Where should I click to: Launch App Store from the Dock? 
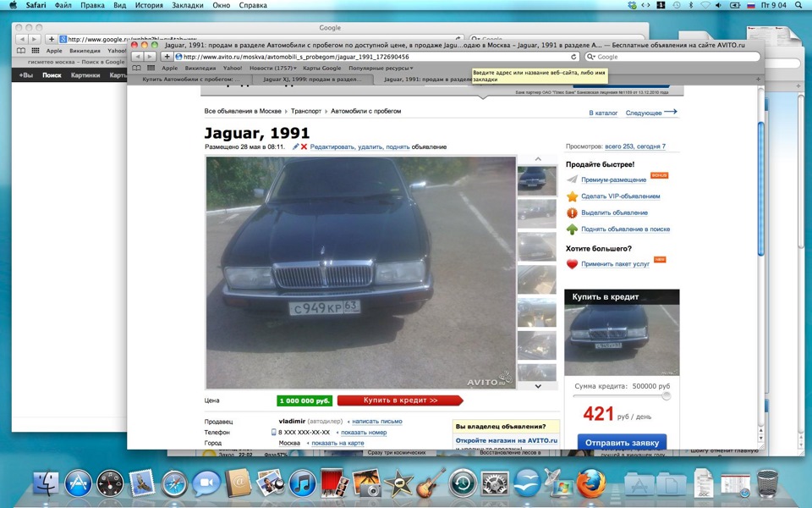click(78, 483)
